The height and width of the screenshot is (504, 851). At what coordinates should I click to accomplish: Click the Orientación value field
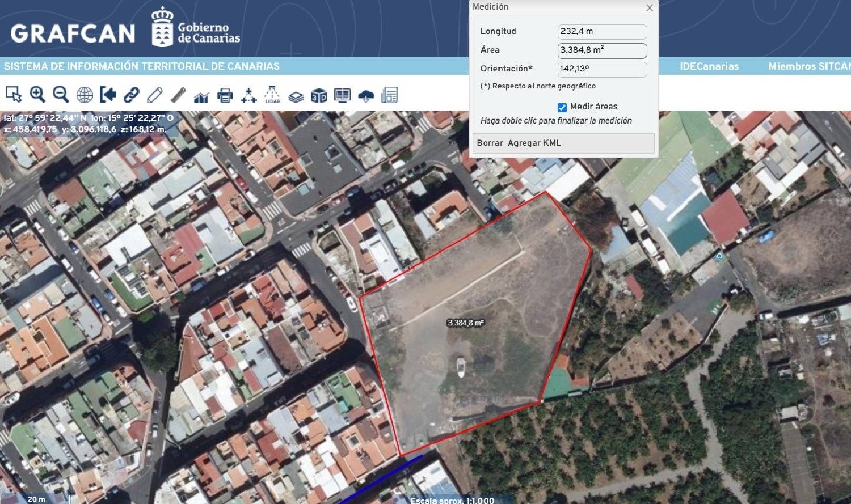(x=603, y=69)
